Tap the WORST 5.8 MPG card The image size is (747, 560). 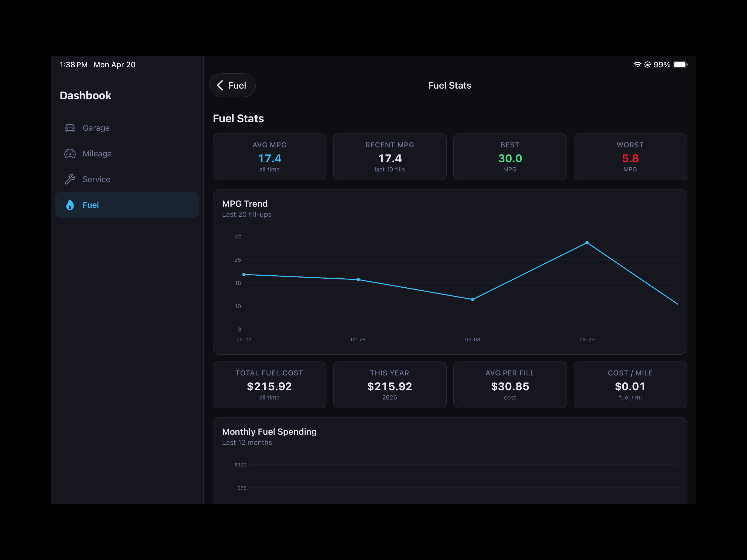coord(630,157)
